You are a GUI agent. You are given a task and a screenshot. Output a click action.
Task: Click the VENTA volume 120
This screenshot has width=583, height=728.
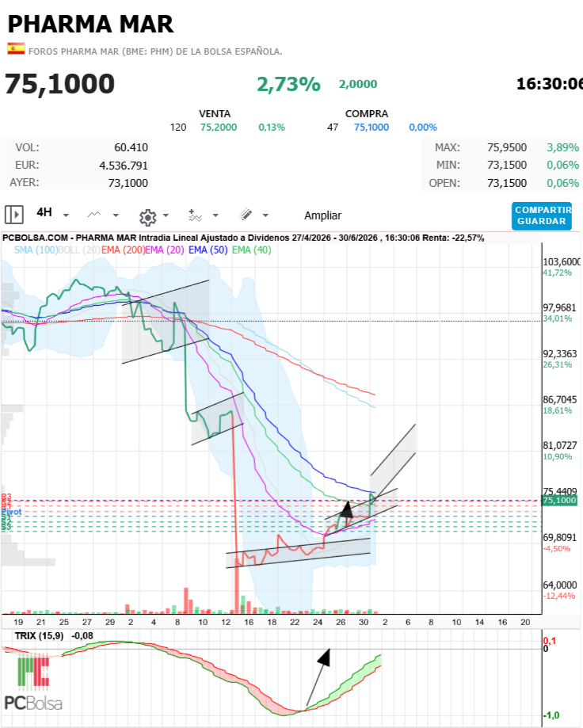[178, 128]
